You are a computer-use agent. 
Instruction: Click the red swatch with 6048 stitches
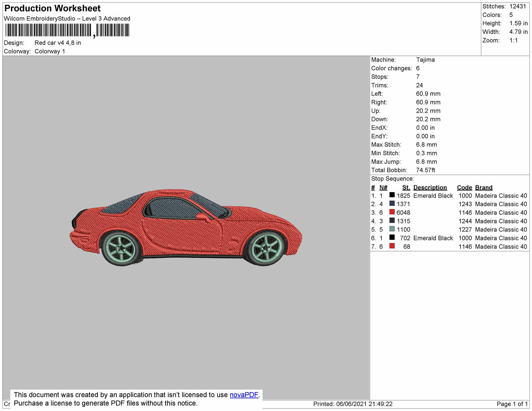(392, 212)
